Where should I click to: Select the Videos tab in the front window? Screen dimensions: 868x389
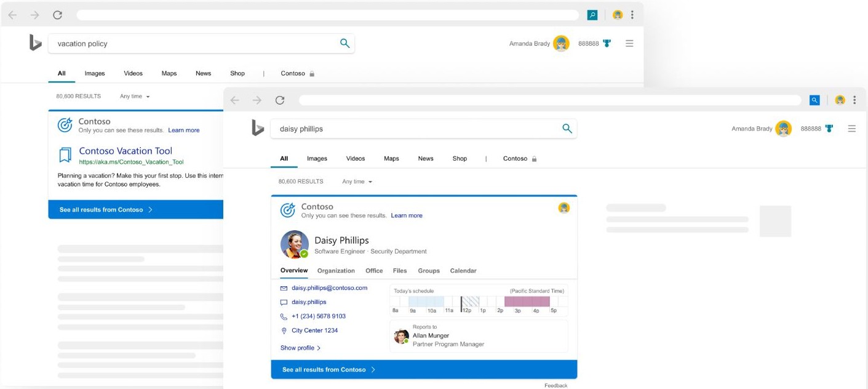[x=356, y=158]
